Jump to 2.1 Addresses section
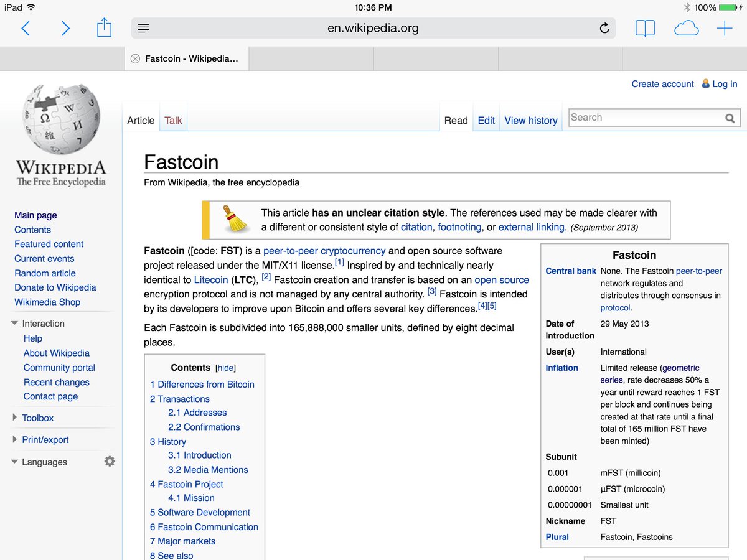Screen dimensions: 747x560 197,413
